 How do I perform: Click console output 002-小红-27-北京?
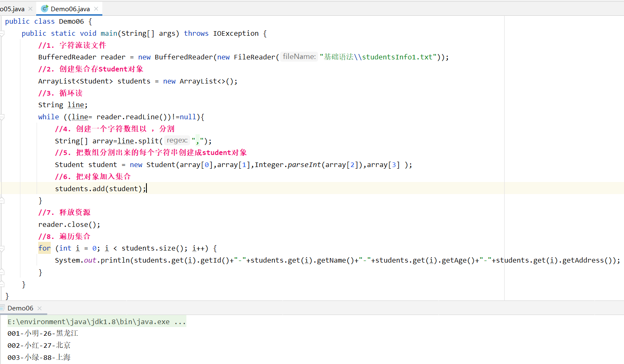[39, 345]
